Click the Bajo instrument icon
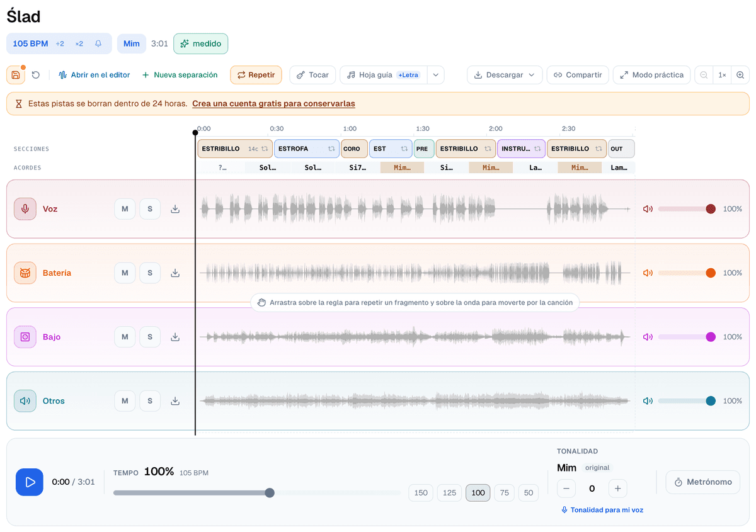This screenshot has width=756, height=532. [x=25, y=337]
